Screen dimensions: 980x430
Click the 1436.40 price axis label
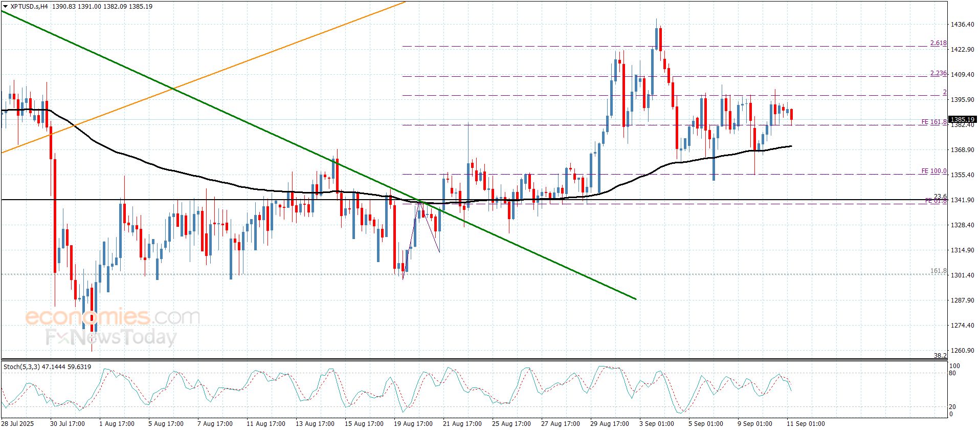point(962,24)
